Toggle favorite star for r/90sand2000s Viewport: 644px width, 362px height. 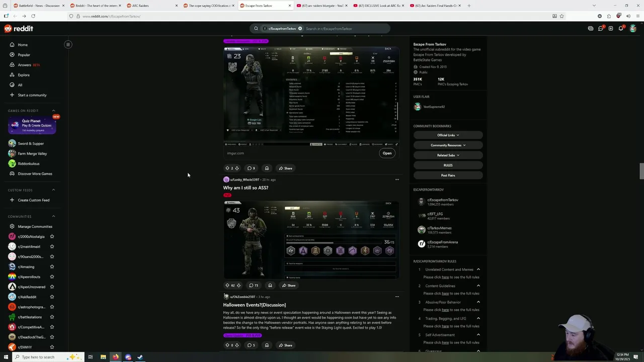click(52, 256)
